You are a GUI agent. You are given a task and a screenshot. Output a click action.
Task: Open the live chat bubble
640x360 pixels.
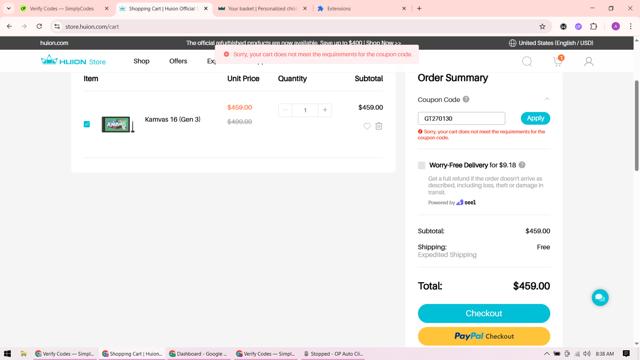pyautogui.click(x=600, y=298)
